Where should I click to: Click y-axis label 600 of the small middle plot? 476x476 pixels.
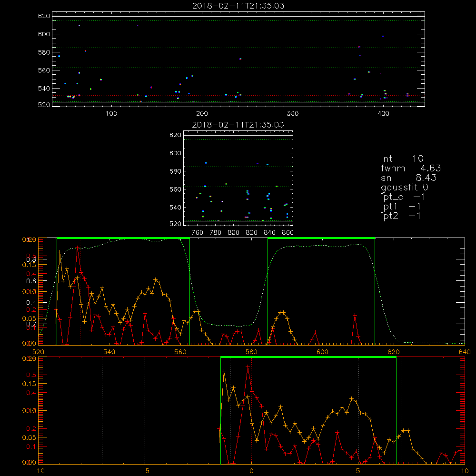coord(175,153)
